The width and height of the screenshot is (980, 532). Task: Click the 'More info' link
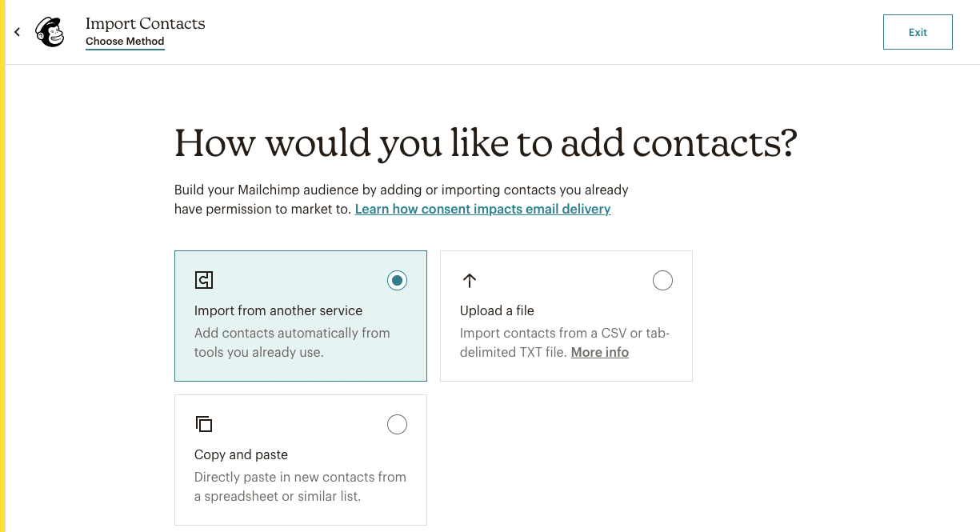[x=599, y=352]
